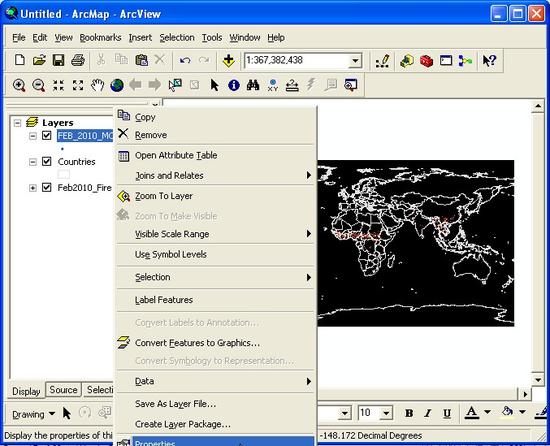Open the ModelBuilder icon
The width and height of the screenshot is (550, 446).
click(x=465, y=61)
